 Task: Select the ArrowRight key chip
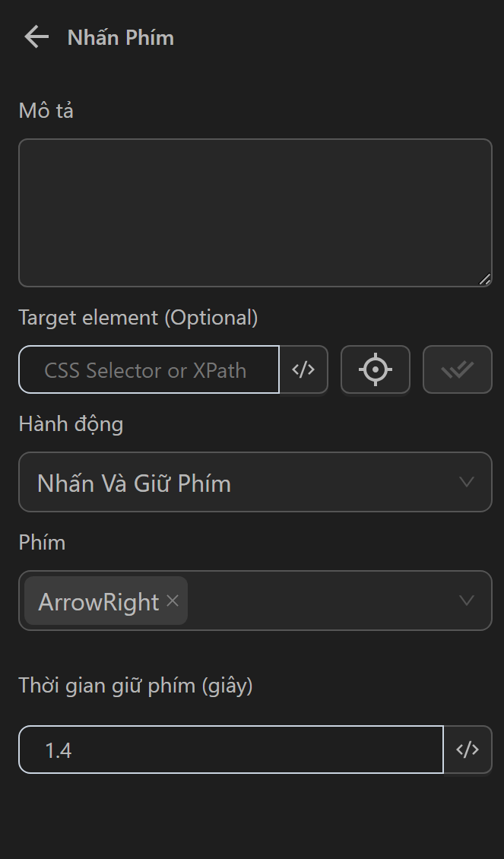pyautogui.click(x=98, y=601)
